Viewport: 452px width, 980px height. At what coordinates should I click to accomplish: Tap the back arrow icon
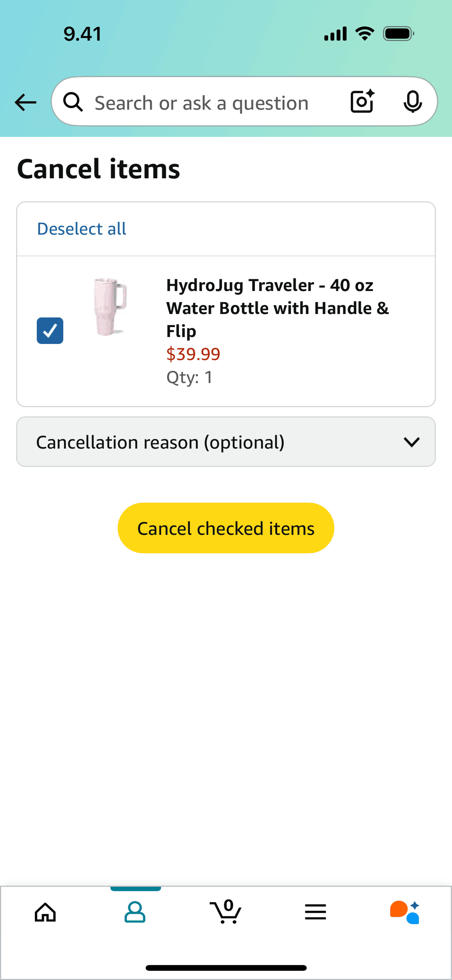click(x=25, y=102)
